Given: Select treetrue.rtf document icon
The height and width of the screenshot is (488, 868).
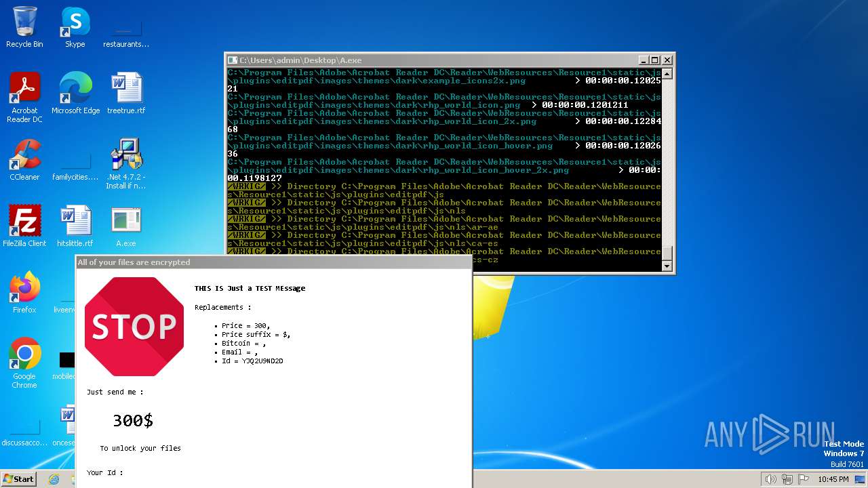Looking at the screenshot, I should (x=126, y=93).
